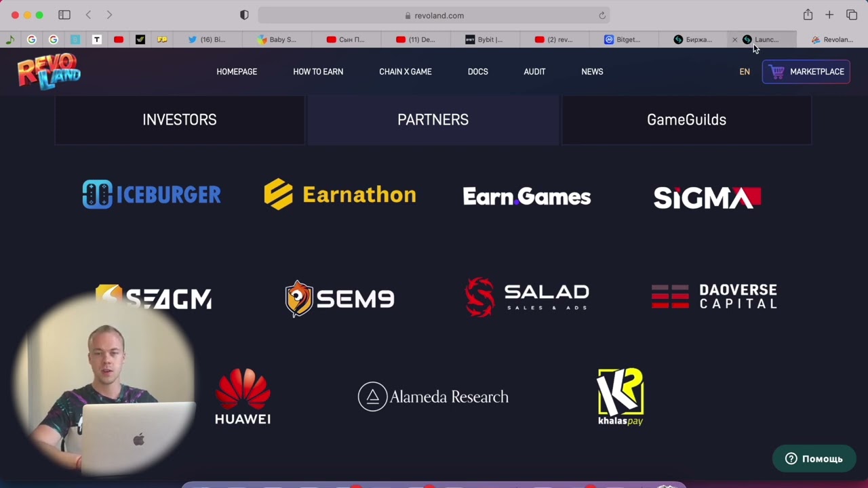
Task: Switch to the '(2) rev...' tab
Action: pos(554,39)
